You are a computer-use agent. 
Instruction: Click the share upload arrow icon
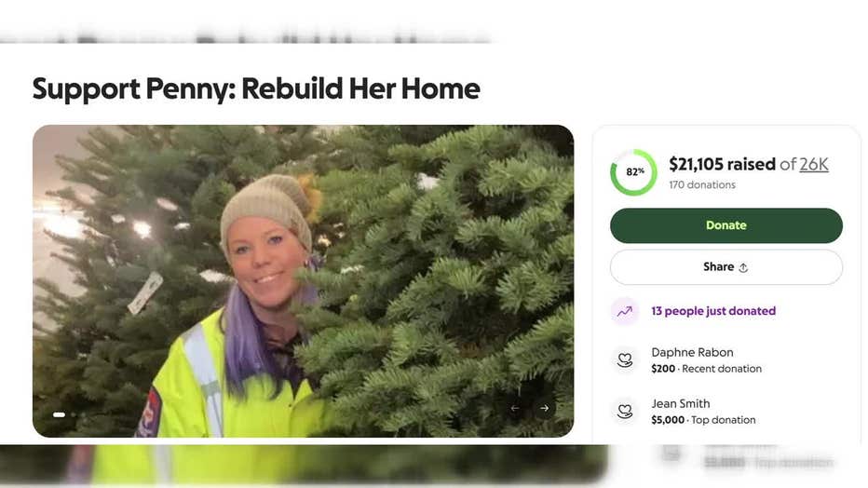pos(743,268)
